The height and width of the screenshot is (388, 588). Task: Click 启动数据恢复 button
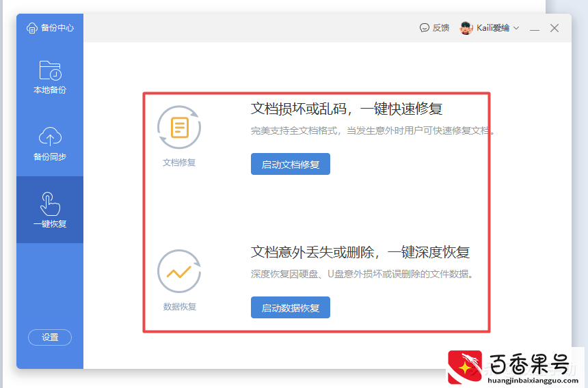[291, 307]
